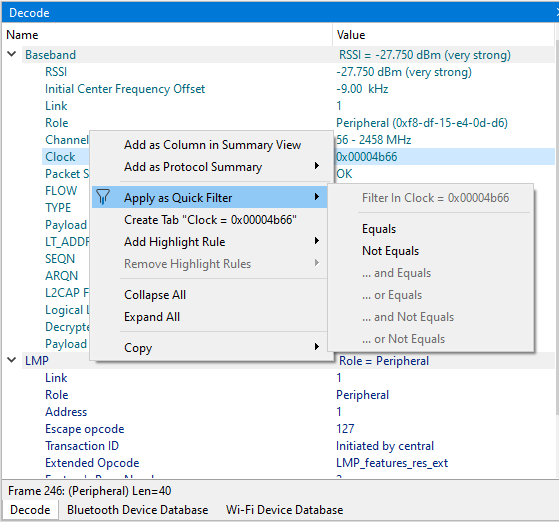Click the escape opcode value 127
The height and width of the screenshot is (522, 559).
click(345, 429)
